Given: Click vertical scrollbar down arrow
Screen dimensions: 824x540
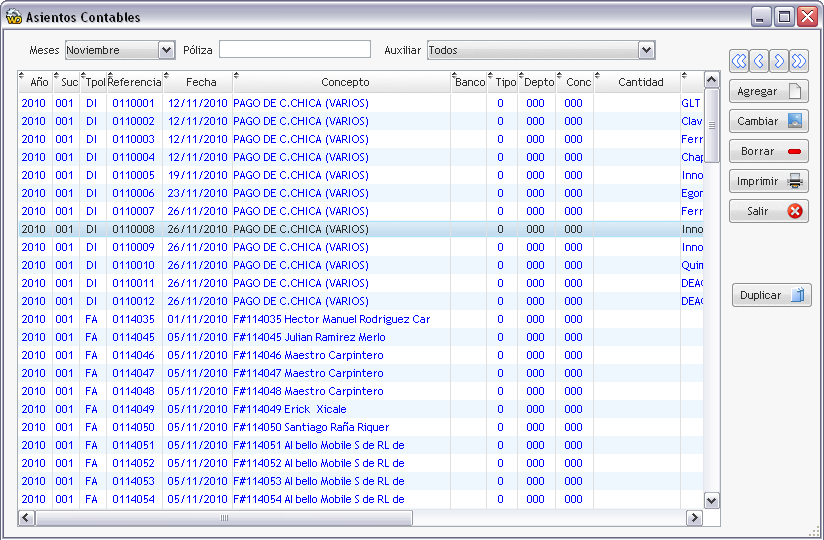Looking at the screenshot, I should 712,501.
